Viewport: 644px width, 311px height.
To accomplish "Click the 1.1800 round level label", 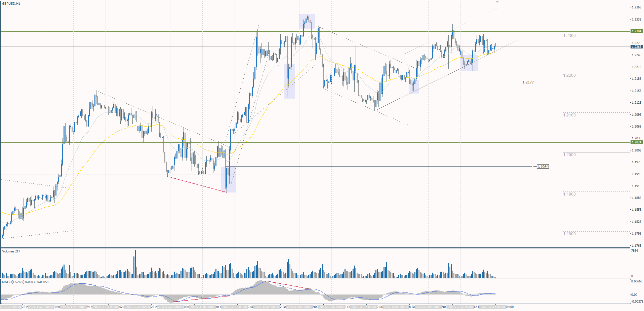I will click(569, 234).
